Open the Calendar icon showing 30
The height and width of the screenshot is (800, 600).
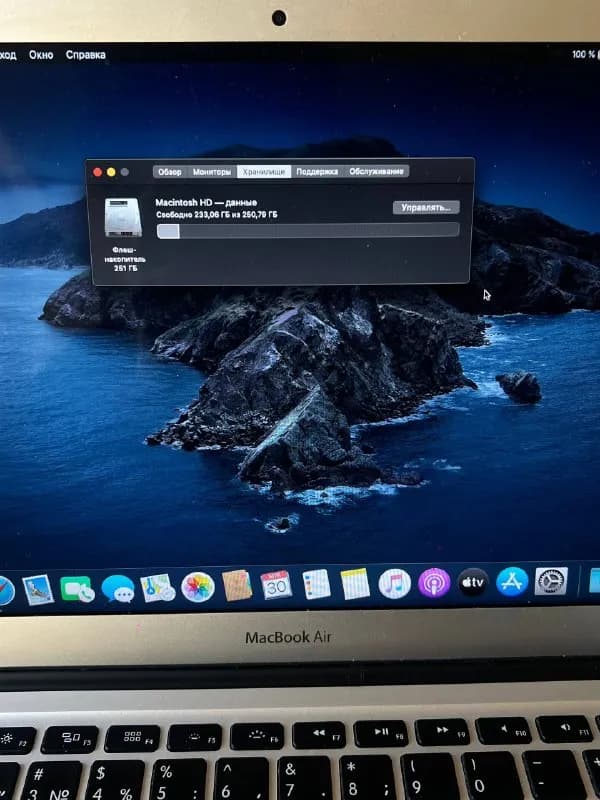[x=276, y=585]
